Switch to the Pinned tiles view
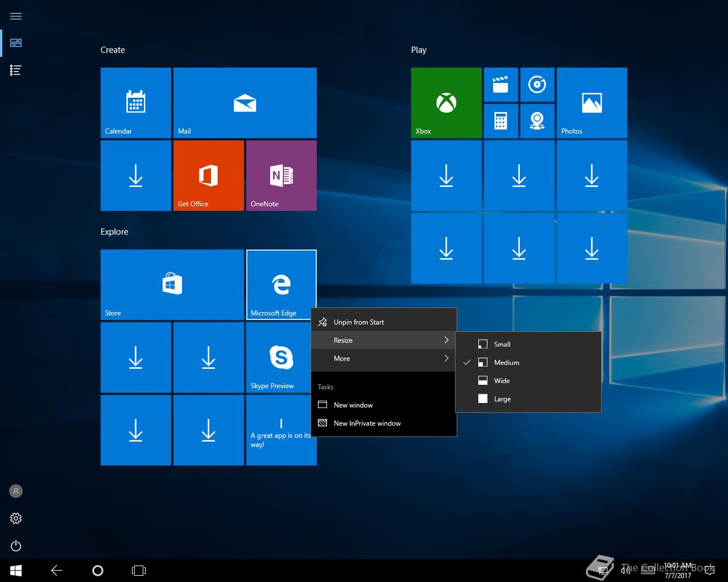The image size is (728, 582). tap(16, 43)
